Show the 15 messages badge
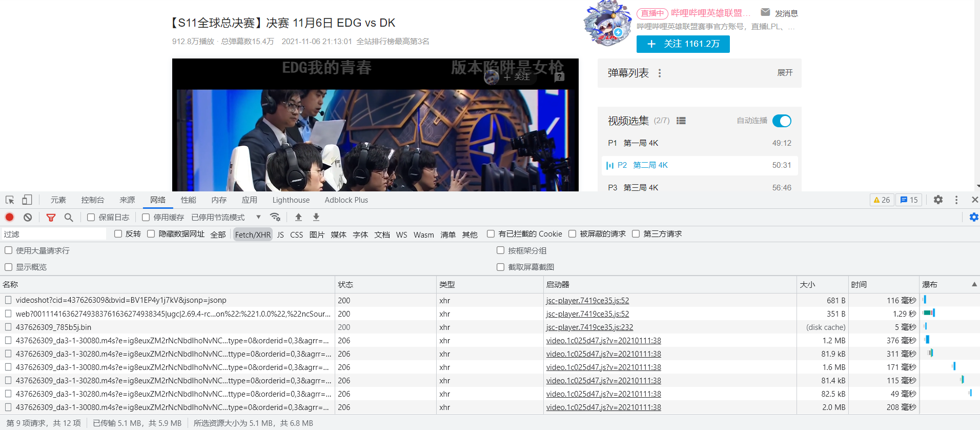The image size is (980, 430). click(x=909, y=200)
